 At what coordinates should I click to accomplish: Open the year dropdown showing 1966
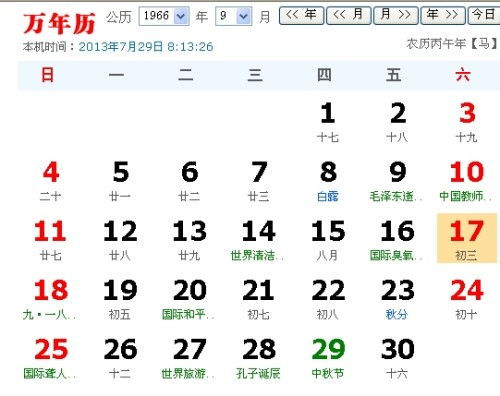click(x=164, y=16)
